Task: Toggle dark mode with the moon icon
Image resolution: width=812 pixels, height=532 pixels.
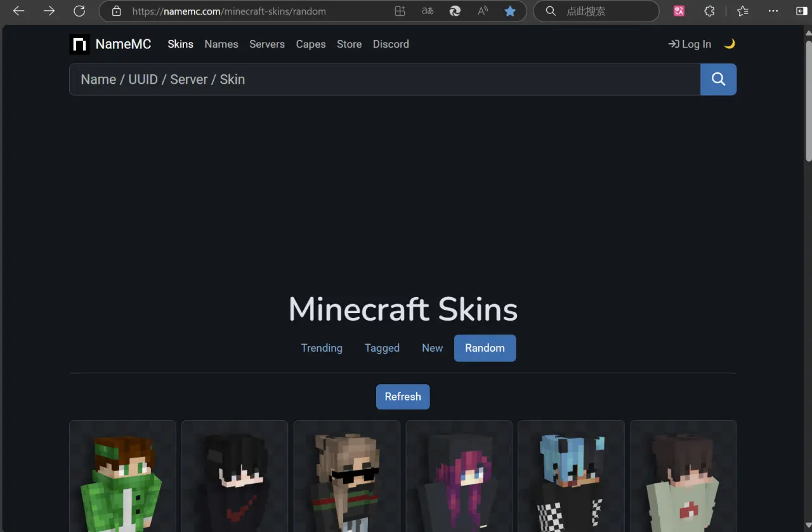Action: [730, 44]
